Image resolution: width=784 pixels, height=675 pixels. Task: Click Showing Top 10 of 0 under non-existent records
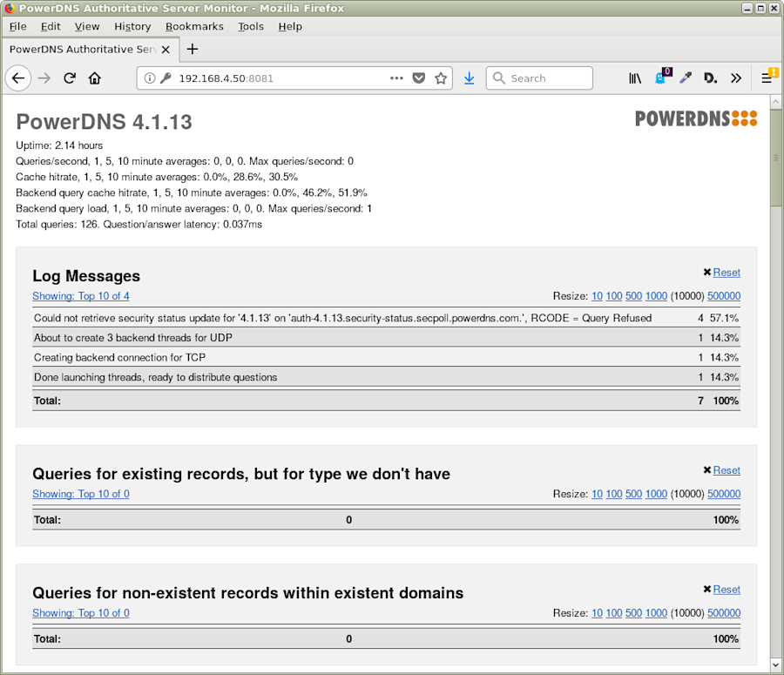point(81,613)
